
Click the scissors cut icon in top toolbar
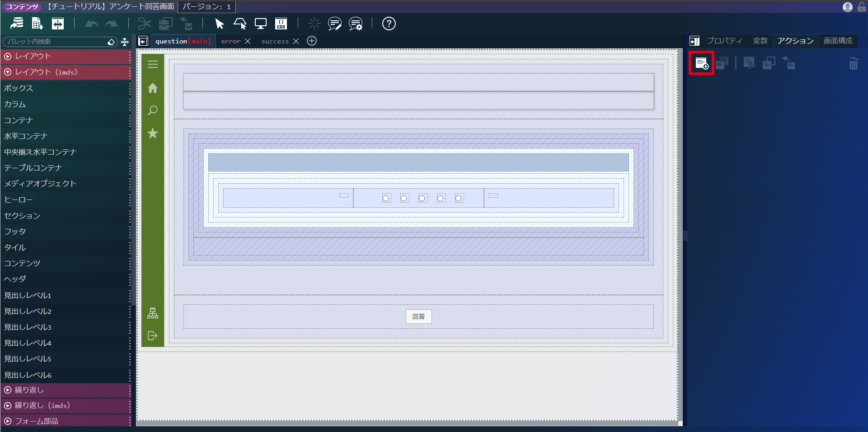pyautogui.click(x=145, y=24)
